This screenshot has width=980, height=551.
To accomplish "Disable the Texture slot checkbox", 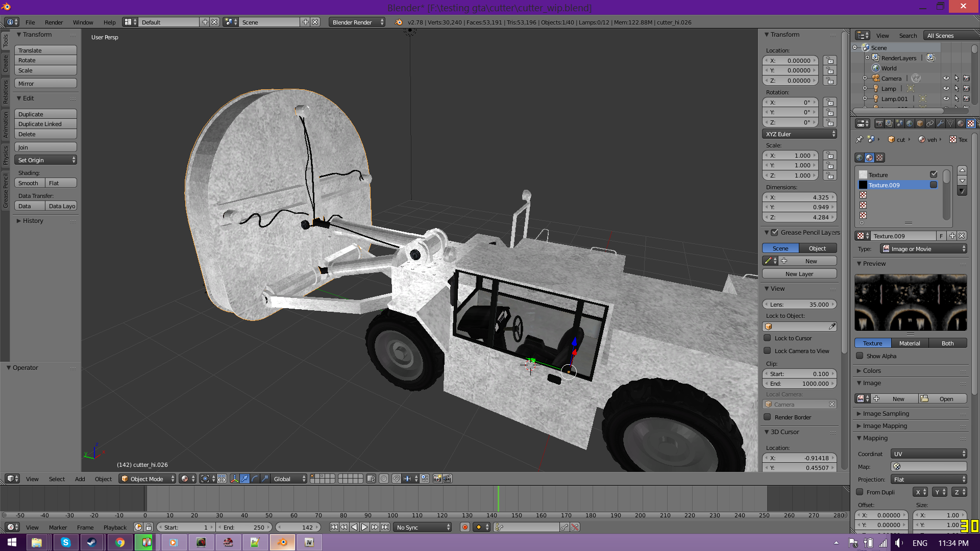I will (x=934, y=174).
